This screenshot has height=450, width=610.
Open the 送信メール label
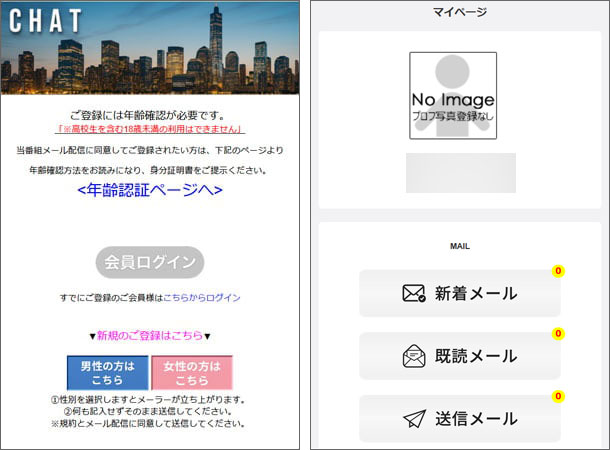point(476,419)
